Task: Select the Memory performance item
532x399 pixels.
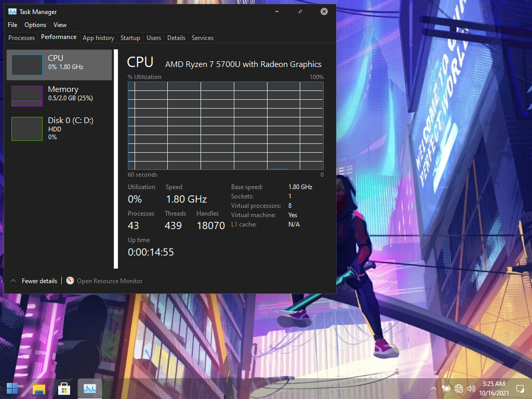Action: pyautogui.click(x=59, y=96)
